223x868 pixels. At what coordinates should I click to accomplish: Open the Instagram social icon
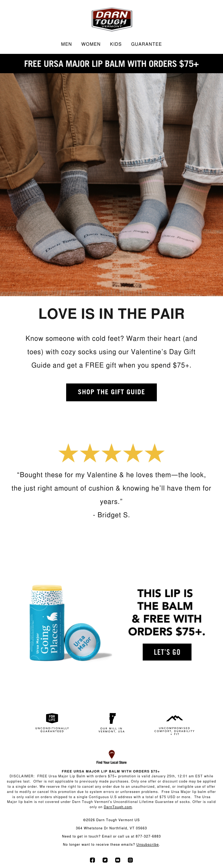pos(130,860)
